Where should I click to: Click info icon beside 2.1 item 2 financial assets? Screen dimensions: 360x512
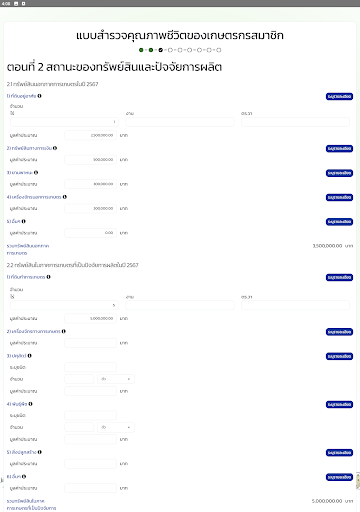tap(55, 148)
